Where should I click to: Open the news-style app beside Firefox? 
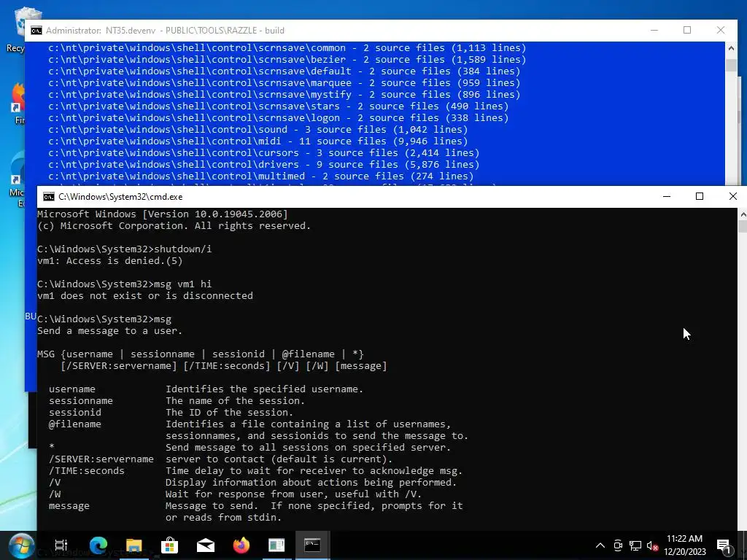pos(276,545)
